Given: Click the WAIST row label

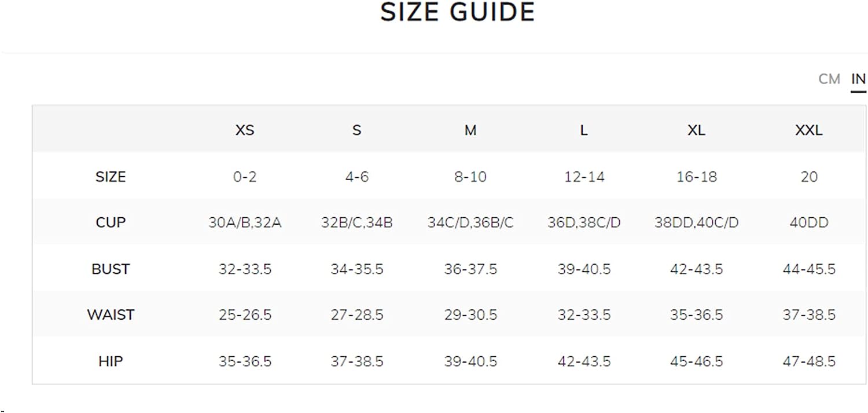Looking at the screenshot, I should click(x=111, y=315).
